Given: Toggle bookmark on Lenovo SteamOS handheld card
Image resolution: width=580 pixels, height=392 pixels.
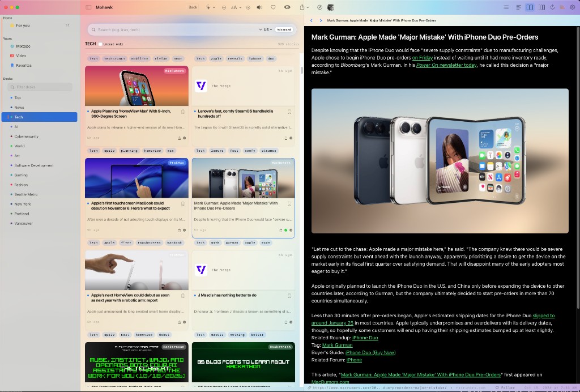Looking at the screenshot, I should [x=289, y=112].
